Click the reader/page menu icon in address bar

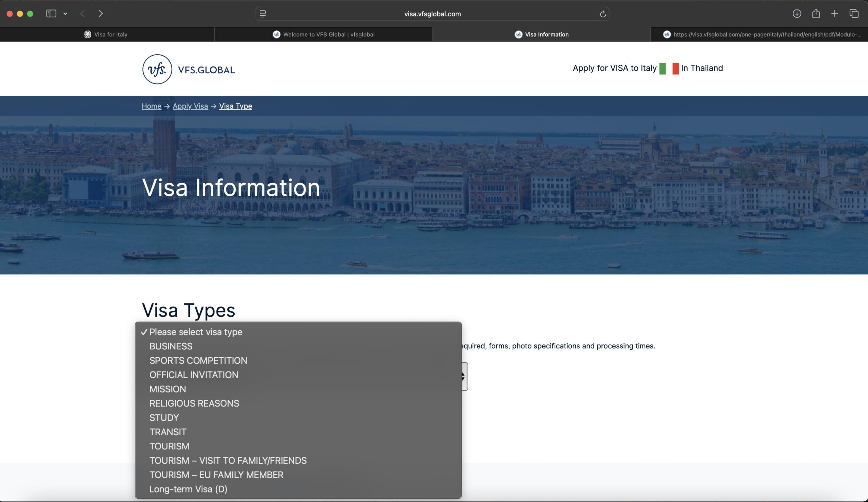pos(262,14)
